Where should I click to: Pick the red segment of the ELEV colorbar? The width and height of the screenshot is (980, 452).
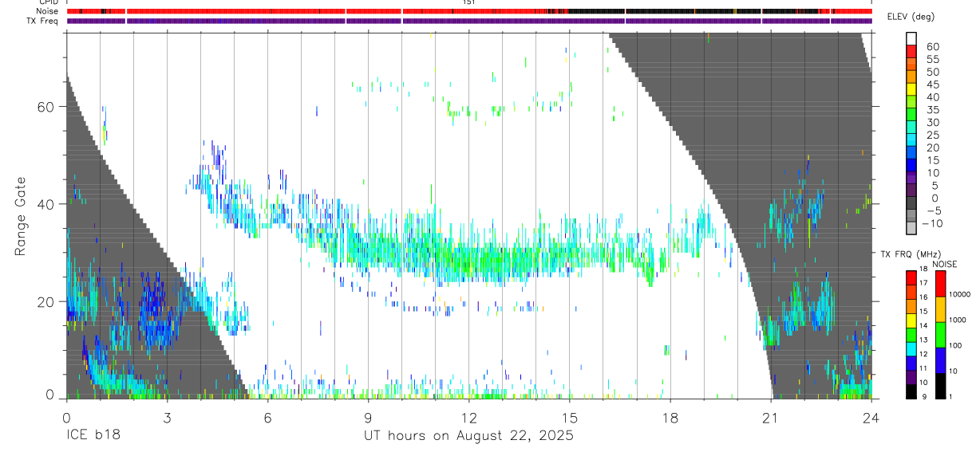point(911,51)
